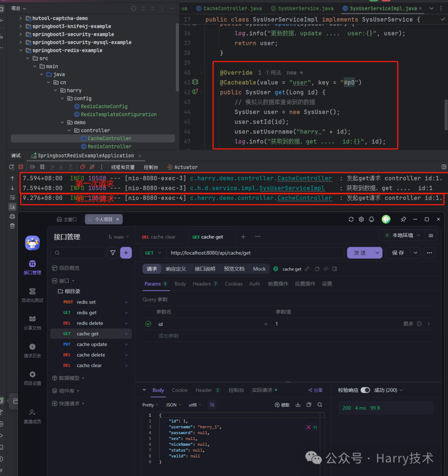
Task: Open the GET method dropdown
Action: pos(153,253)
